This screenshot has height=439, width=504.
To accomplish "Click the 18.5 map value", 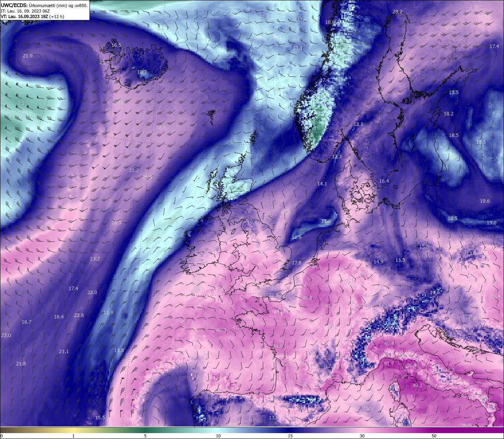I will click(x=454, y=135).
